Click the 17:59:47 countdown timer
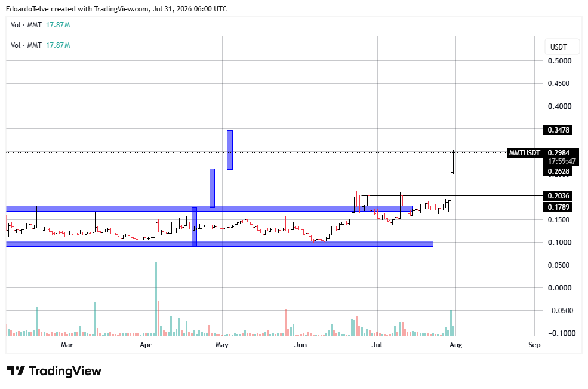 (561, 161)
